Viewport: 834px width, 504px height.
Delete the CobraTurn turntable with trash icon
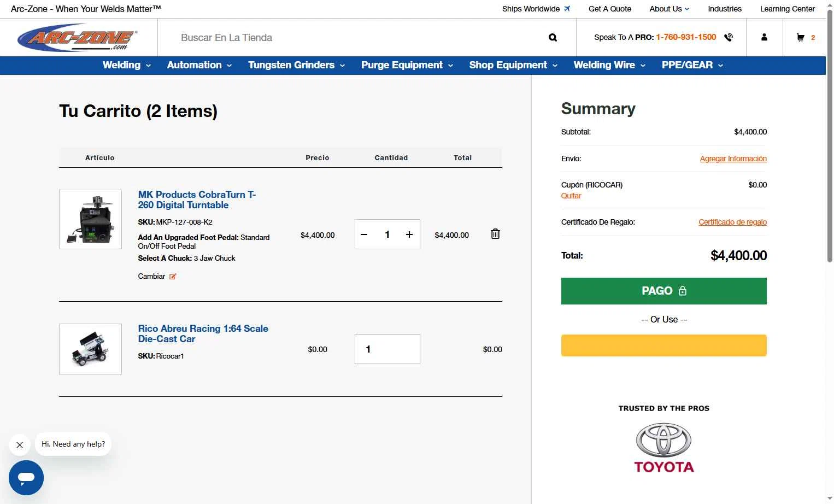[x=495, y=234]
